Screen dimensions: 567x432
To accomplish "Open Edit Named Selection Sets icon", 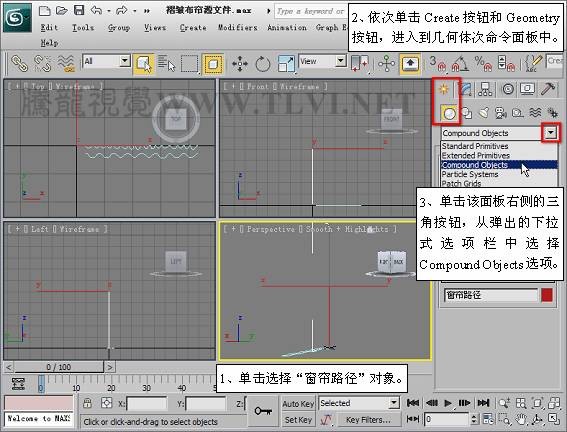I will (533, 64).
